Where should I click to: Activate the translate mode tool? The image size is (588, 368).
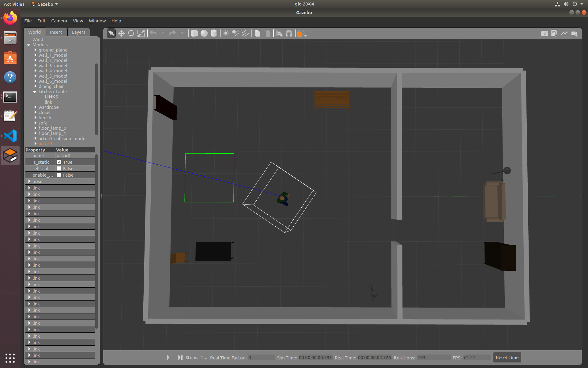pyautogui.click(x=121, y=33)
